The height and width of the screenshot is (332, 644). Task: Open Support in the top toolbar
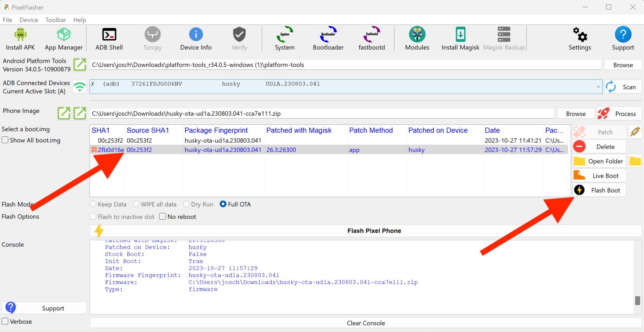click(x=623, y=39)
